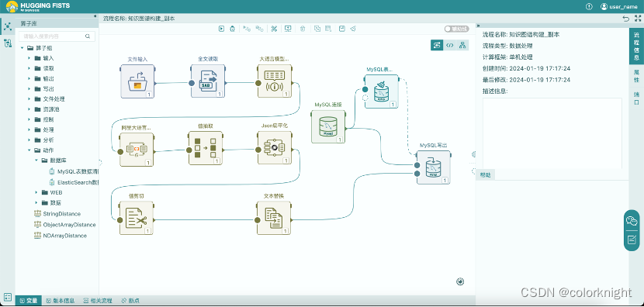Image resolution: width=644 pixels, height=307 pixels.
Task: Click the debug bug icon in toolbar
Action: (233, 29)
